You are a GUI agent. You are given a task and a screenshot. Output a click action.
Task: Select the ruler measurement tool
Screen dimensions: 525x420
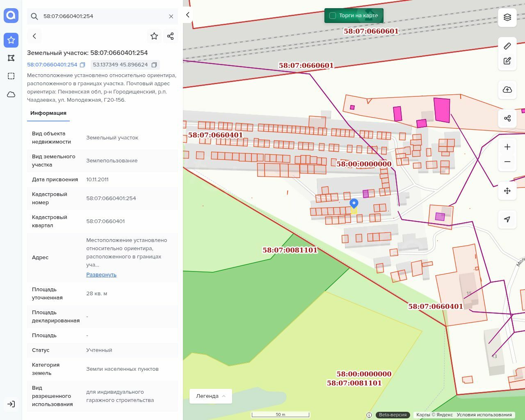507,46
